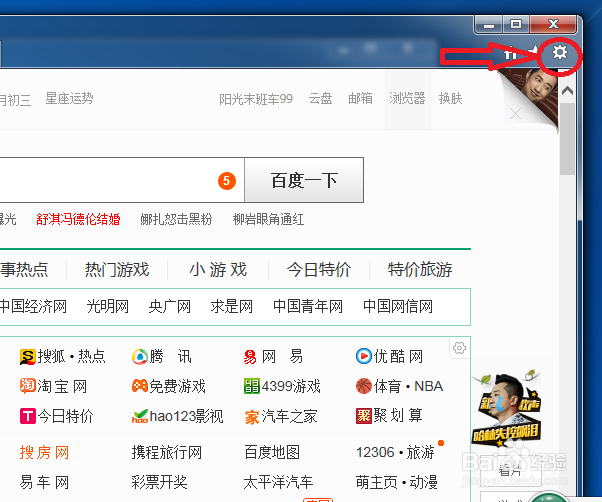Open the 换肤 skin option
The height and width of the screenshot is (502, 602).
tap(450, 99)
